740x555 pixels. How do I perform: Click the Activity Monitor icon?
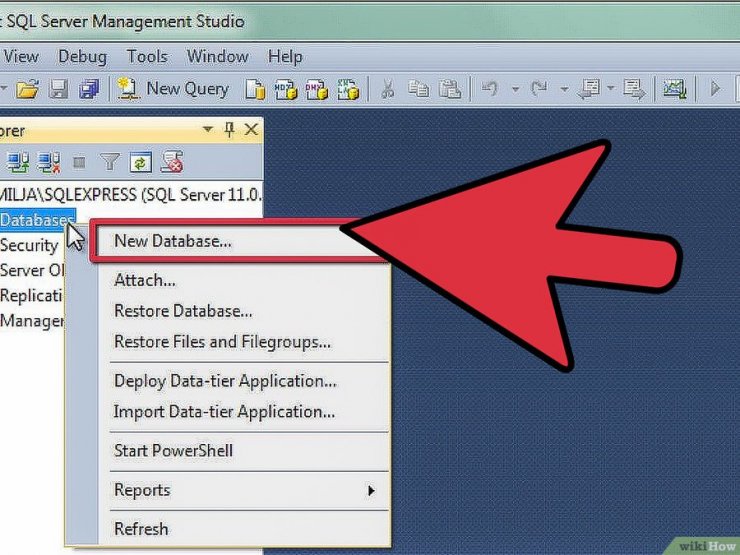pyautogui.click(x=675, y=89)
